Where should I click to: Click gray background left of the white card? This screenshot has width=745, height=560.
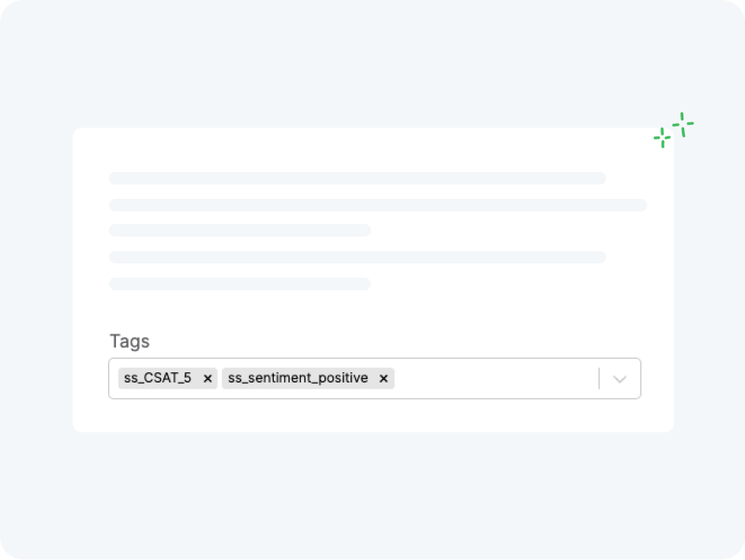click(x=36, y=280)
